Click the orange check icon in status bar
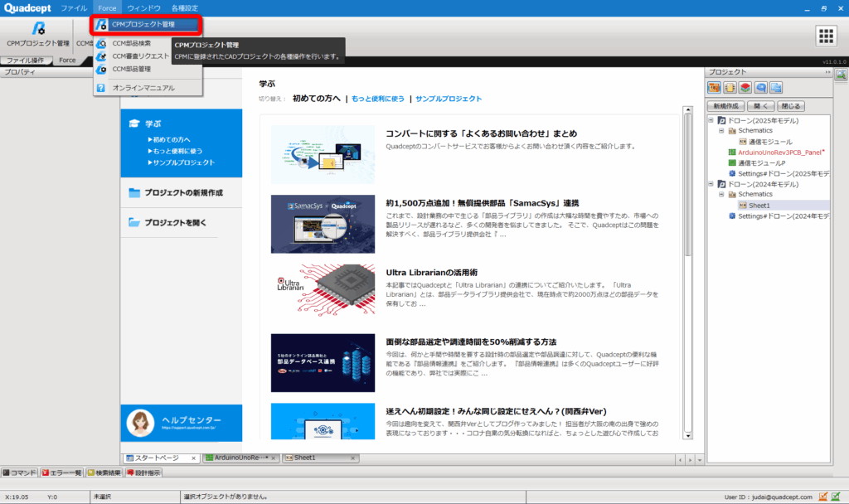Viewport: 849px width, 504px height. 823,497
